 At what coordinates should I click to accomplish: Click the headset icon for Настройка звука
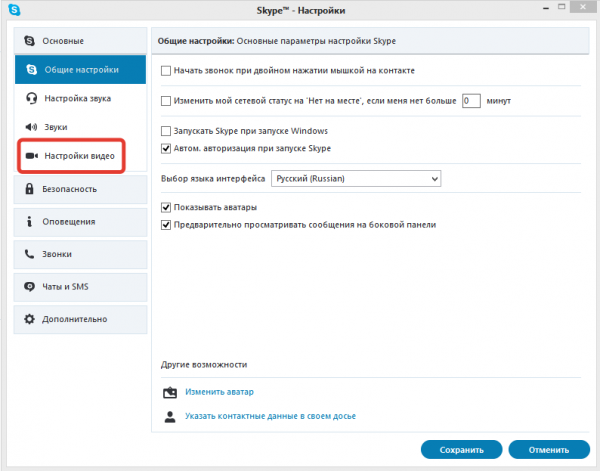(x=31, y=98)
